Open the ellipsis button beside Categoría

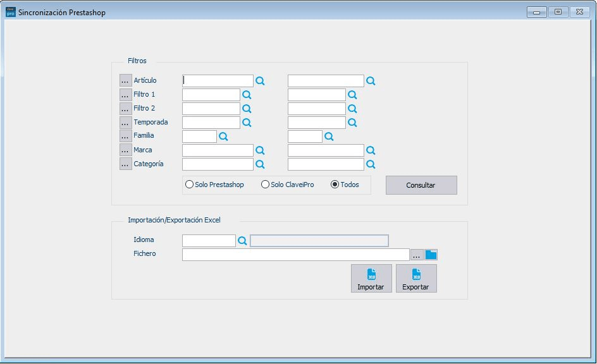tap(125, 164)
